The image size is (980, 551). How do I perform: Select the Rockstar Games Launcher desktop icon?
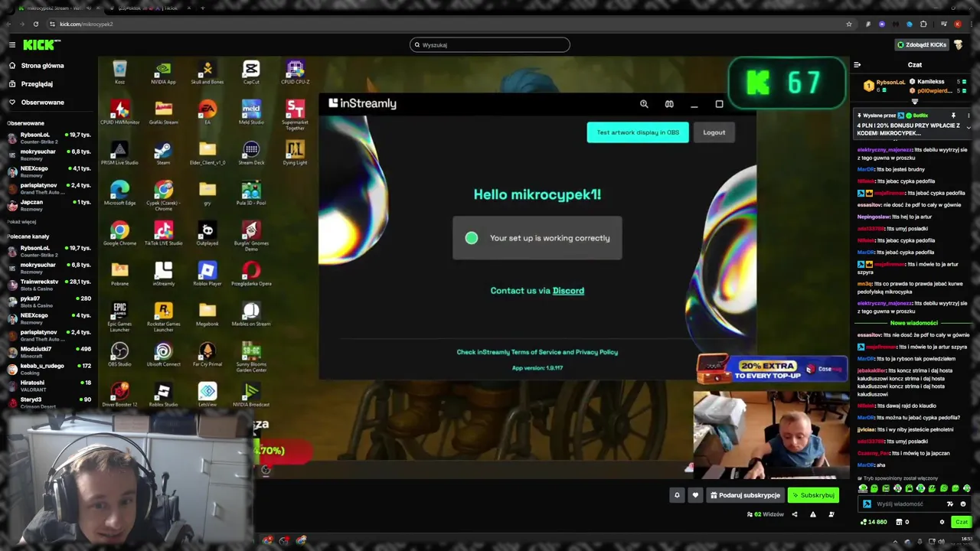click(163, 317)
